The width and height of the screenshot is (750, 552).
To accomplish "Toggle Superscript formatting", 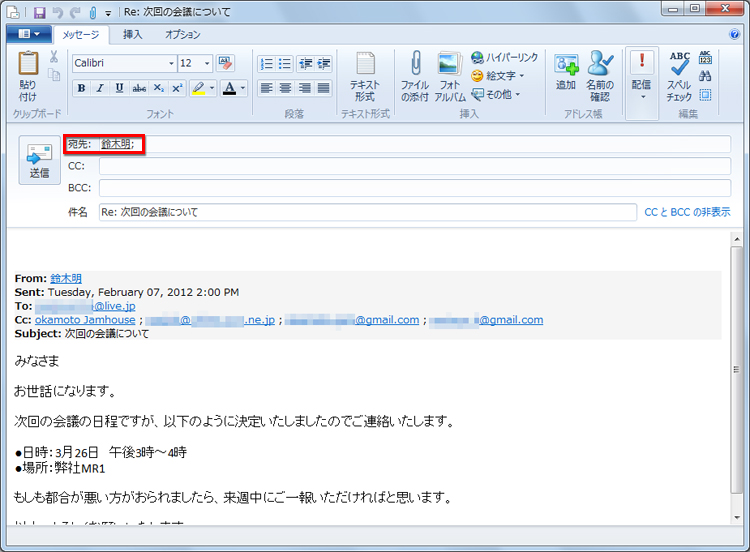I will coord(177,88).
